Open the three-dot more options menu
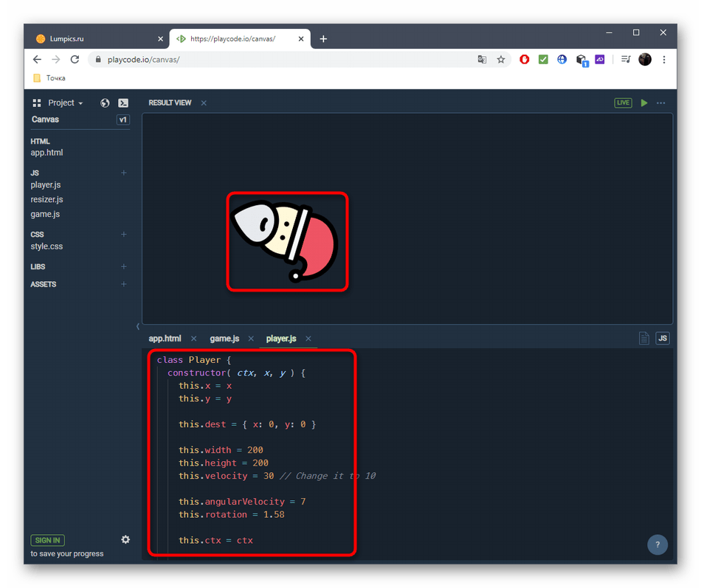This screenshot has width=701, height=588. pos(661,103)
